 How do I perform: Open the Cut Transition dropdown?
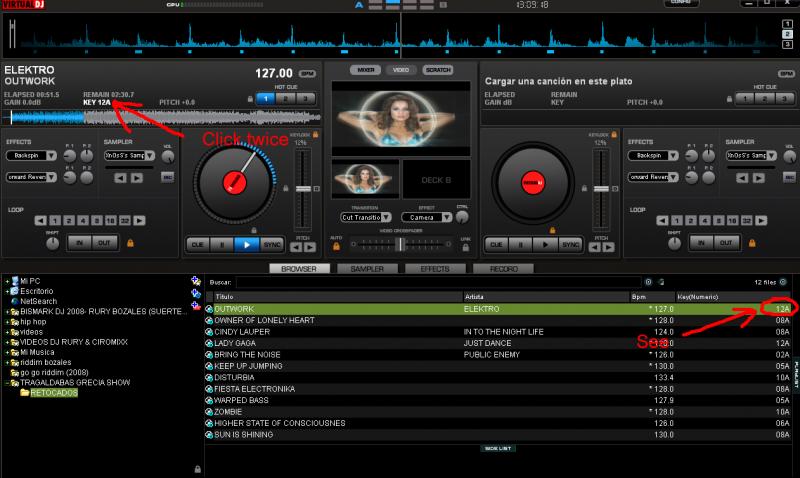tap(387, 217)
